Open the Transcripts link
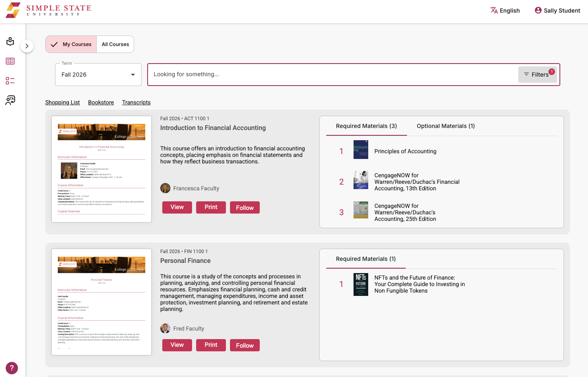The width and height of the screenshot is (588, 377). pos(136,102)
